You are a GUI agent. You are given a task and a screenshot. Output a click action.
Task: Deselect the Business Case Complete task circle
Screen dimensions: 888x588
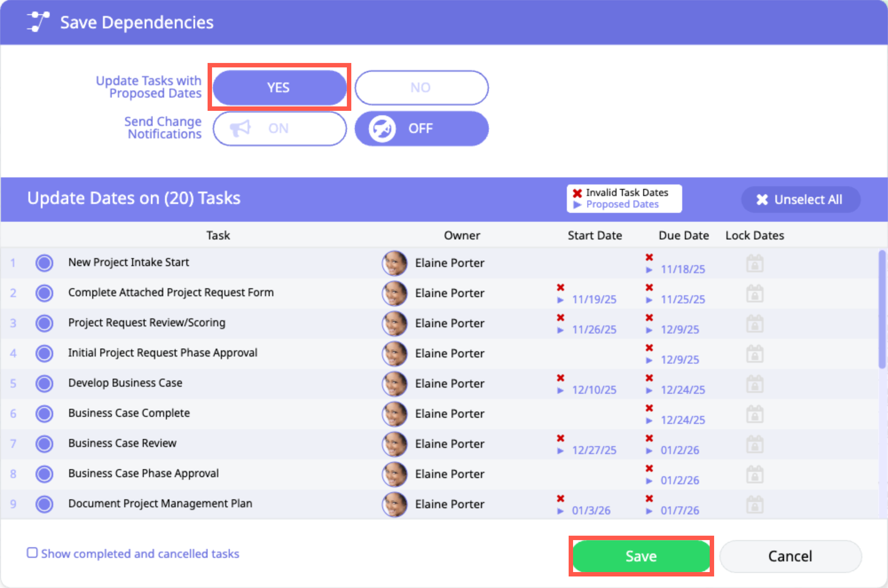(x=44, y=414)
